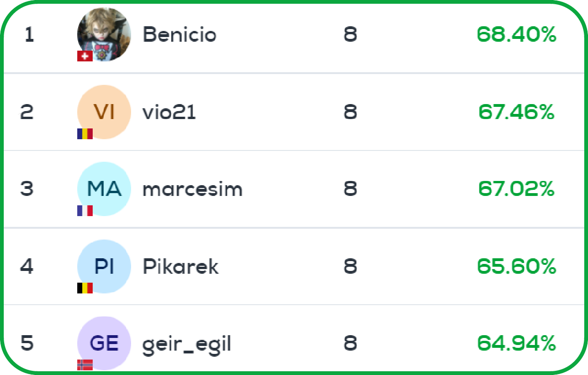Open Pikarek's PI avatar
Image resolution: width=588 pixels, height=375 pixels.
(104, 266)
